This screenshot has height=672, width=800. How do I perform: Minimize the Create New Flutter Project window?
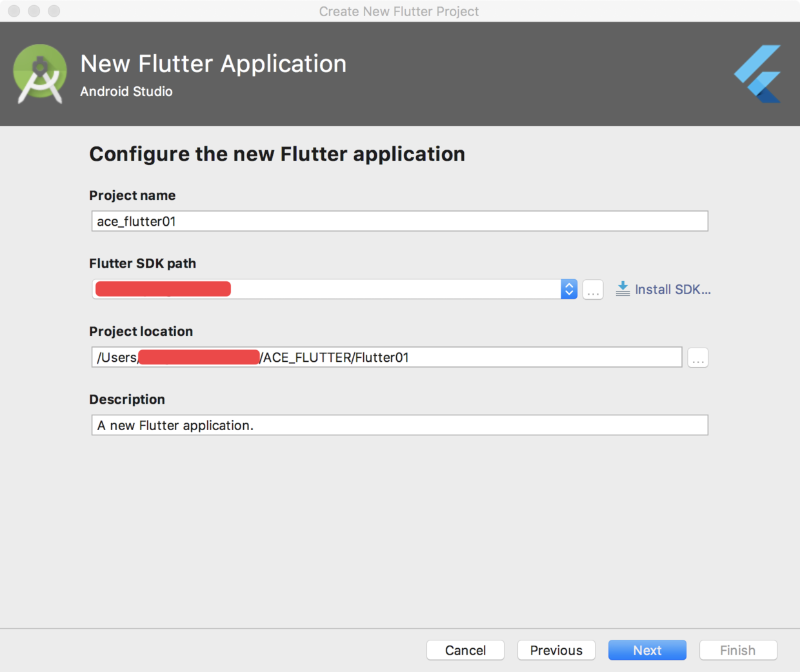point(34,11)
